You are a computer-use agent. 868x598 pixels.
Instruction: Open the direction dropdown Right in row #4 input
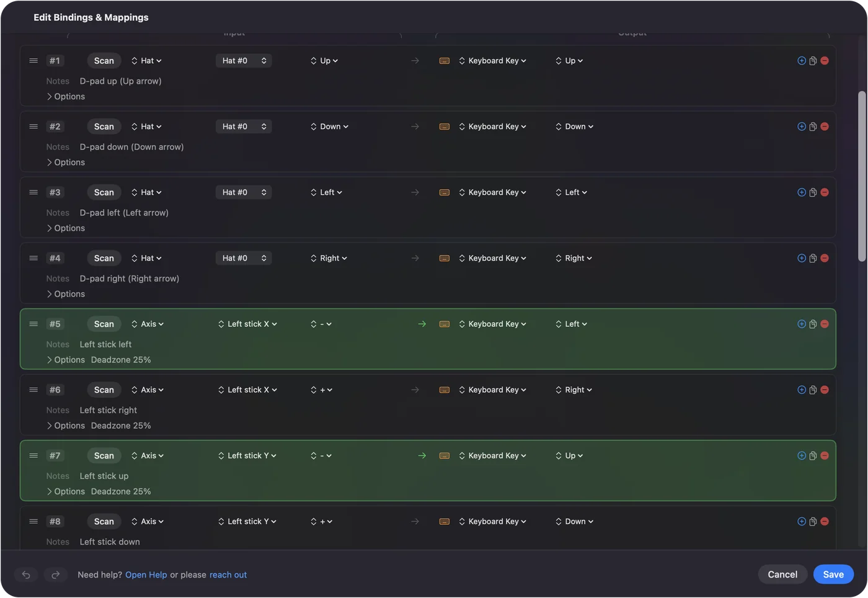click(x=329, y=258)
